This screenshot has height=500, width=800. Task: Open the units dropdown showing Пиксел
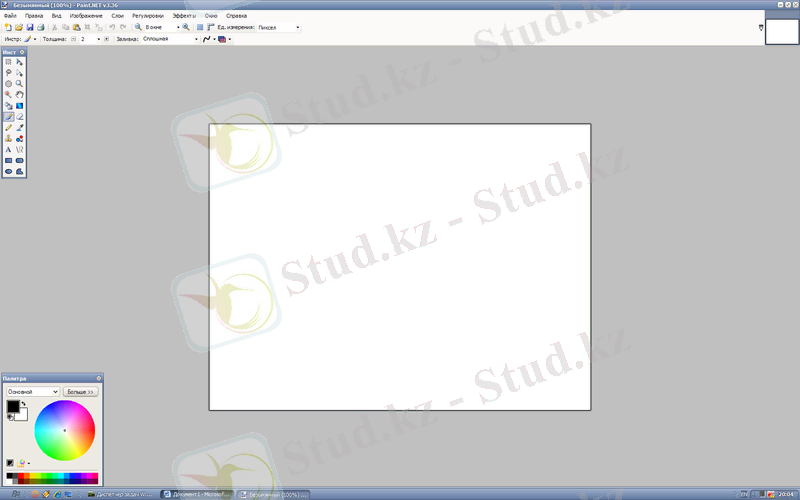(x=297, y=27)
